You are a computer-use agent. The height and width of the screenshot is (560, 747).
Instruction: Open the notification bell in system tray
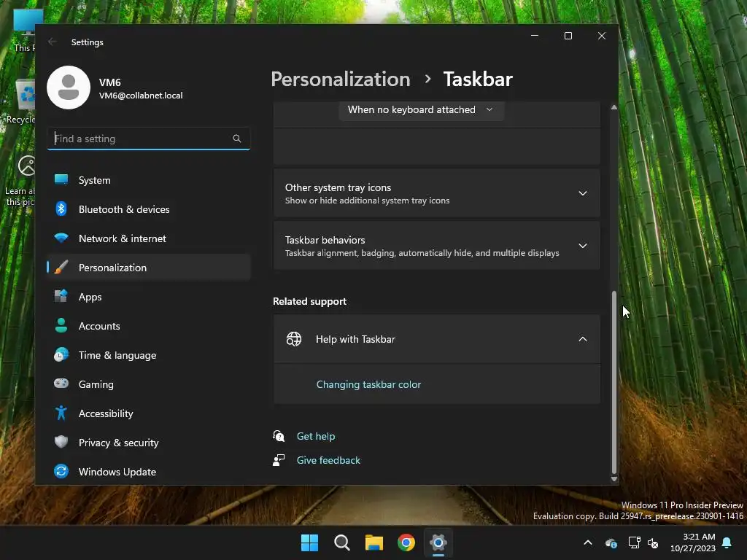point(727,542)
